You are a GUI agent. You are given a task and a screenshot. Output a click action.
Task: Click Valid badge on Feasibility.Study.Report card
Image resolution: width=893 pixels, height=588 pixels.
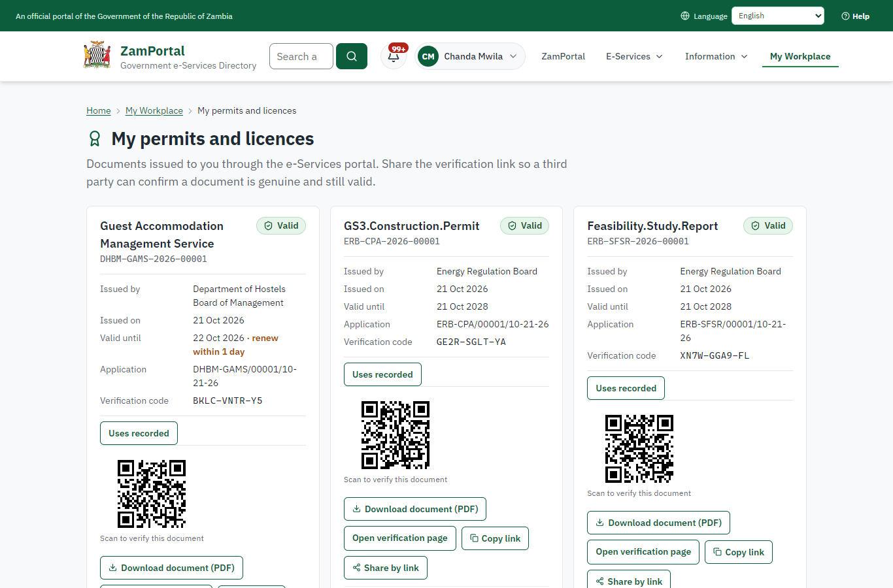click(x=768, y=225)
